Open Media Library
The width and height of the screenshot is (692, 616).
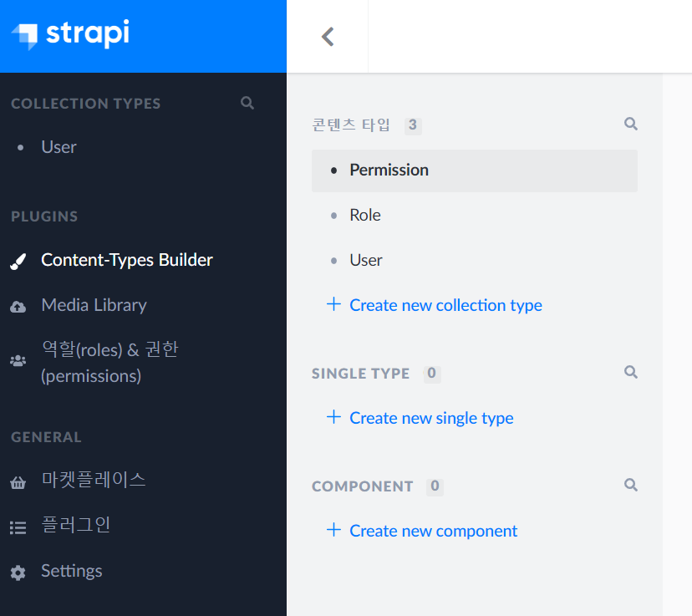point(94,305)
